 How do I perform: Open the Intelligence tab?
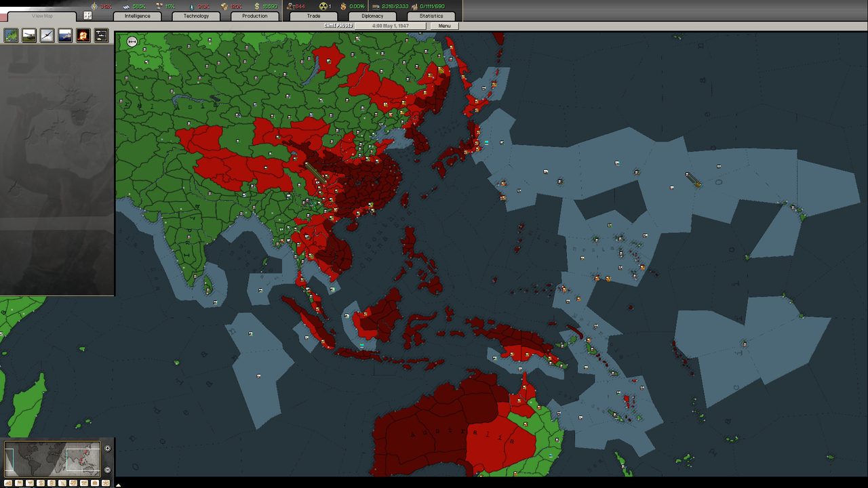point(137,16)
